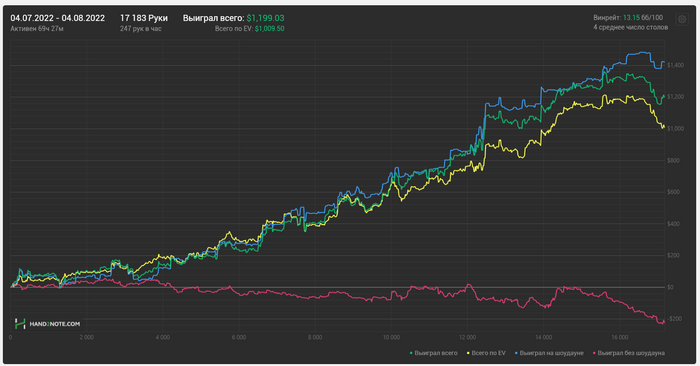Click the 2 000 x-axis label
This screenshot has width=700, height=366.
(x=87, y=337)
